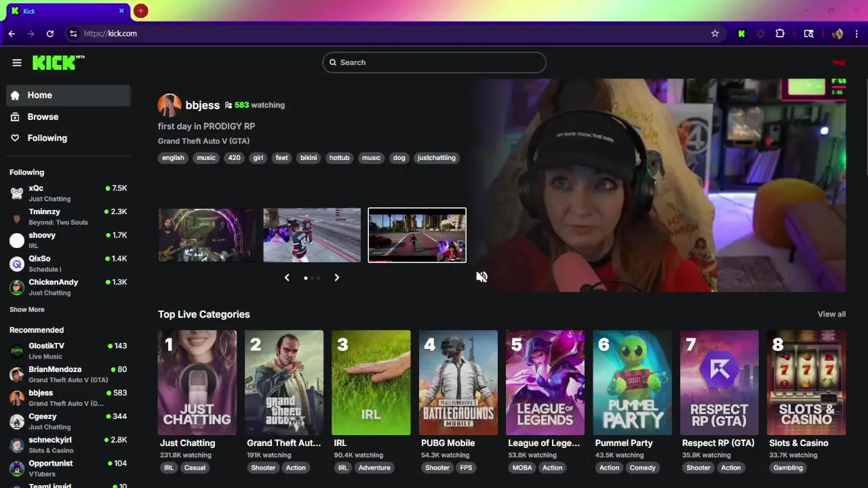Open the hamburger sidebar menu
Screen dimensions: 868x488
[x=17, y=62]
